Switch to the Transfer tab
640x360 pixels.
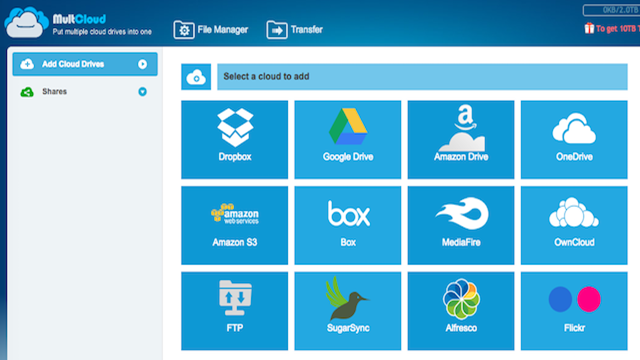295,30
